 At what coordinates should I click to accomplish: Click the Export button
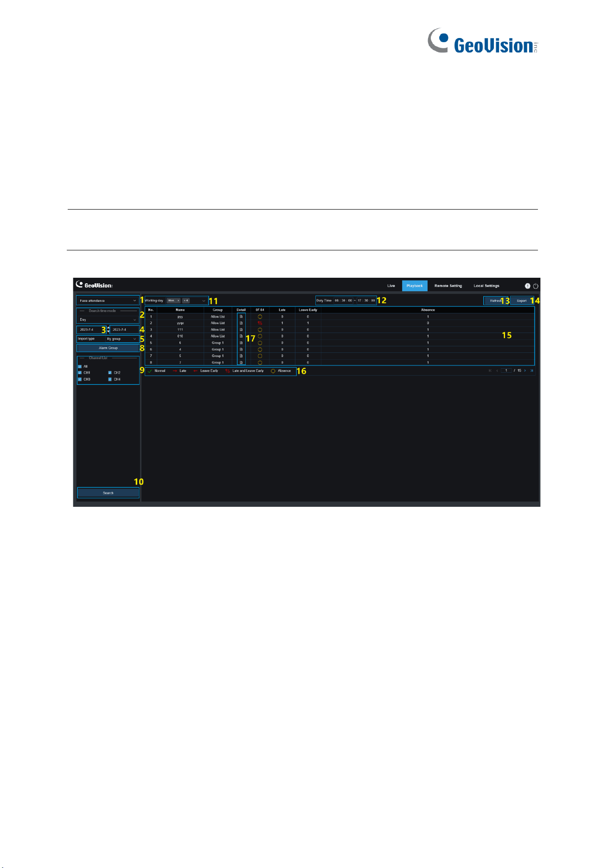pos(522,300)
